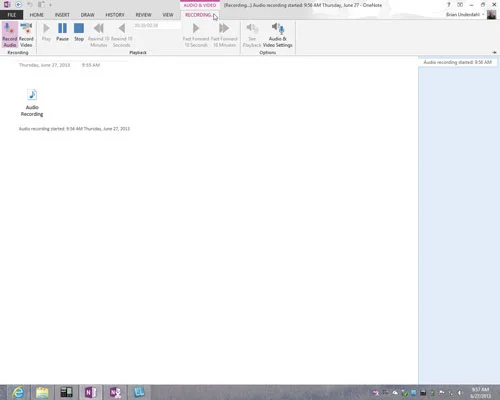
Task: Click the Back arrow in Quick Access Toolbar
Action: tap(18, 5)
